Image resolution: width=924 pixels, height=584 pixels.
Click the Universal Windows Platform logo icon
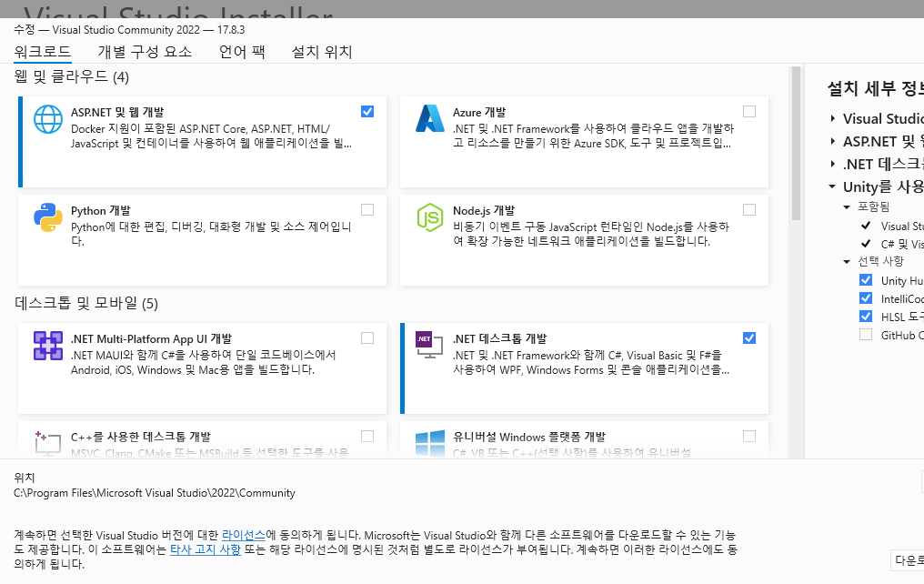coord(430,443)
